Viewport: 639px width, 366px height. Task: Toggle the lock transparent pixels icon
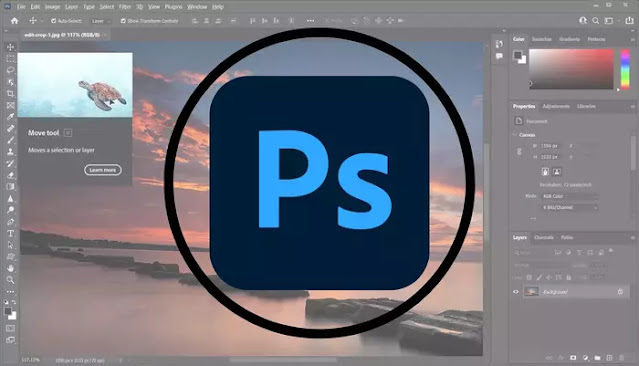tap(529, 278)
